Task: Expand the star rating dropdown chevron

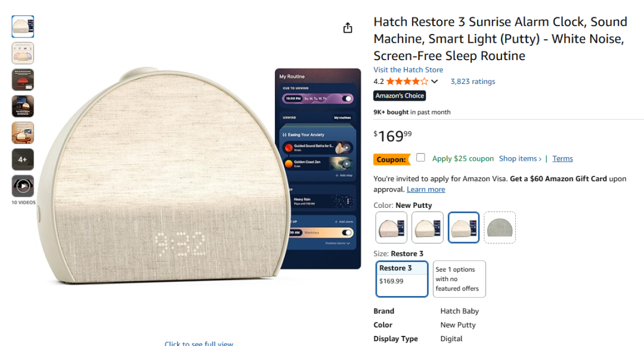Action: click(x=435, y=82)
